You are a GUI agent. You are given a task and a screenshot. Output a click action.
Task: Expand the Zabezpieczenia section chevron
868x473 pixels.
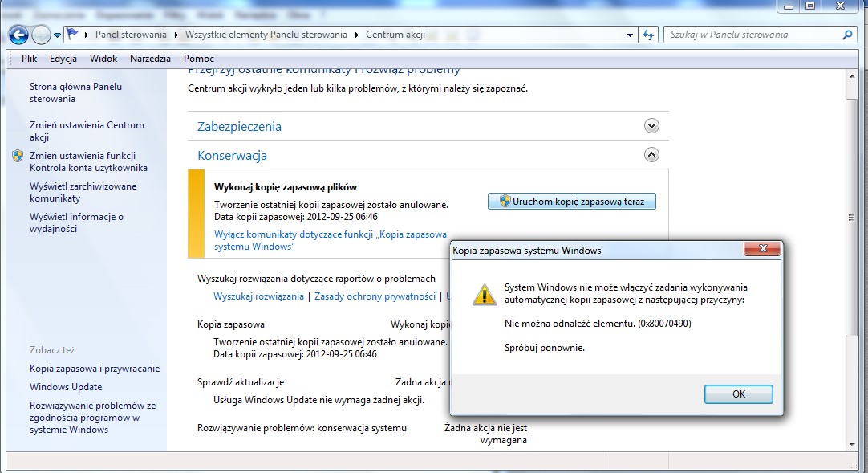click(651, 126)
